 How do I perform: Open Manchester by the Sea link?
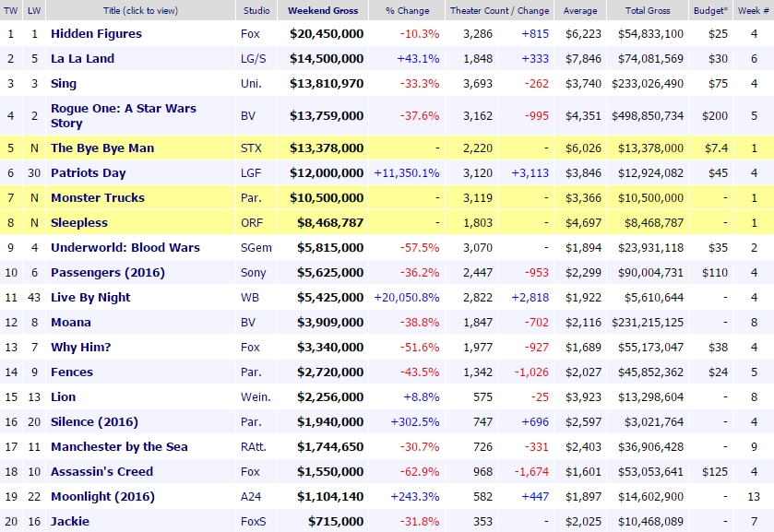(119, 446)
